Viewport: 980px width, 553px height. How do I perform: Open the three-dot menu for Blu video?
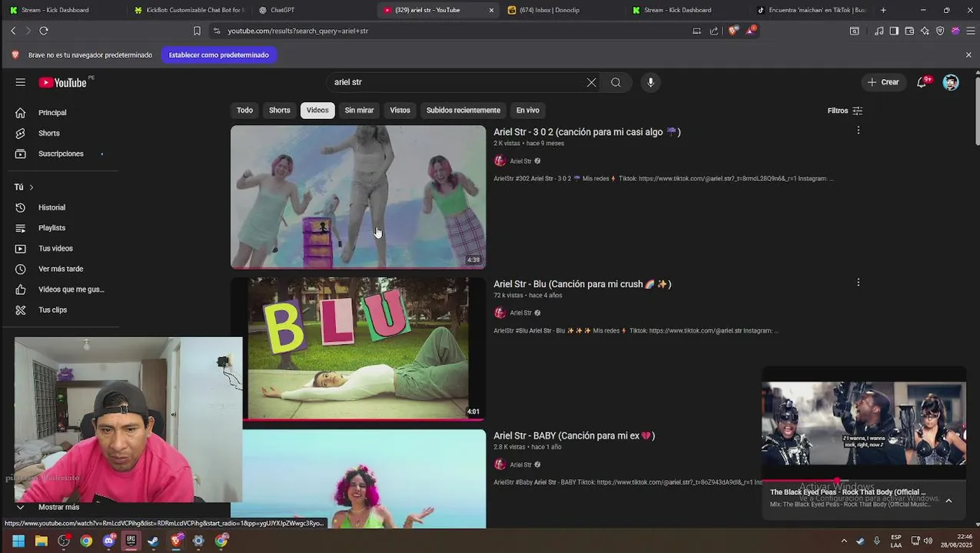tap(858, 283)
